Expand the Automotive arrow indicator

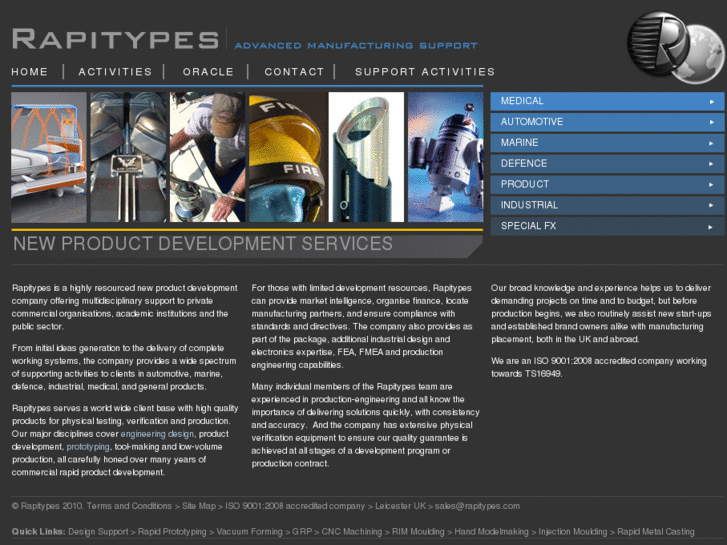[x=712, y=122]
